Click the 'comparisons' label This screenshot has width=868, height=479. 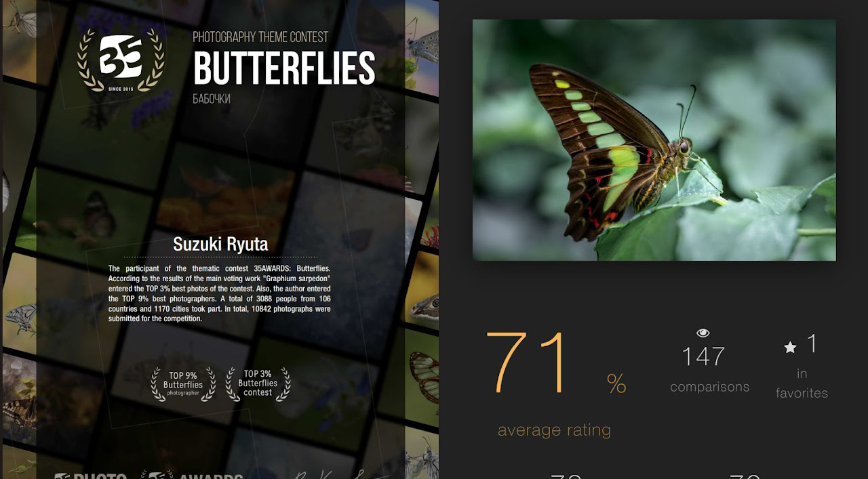pyautogui.click(x=710, y=387)
